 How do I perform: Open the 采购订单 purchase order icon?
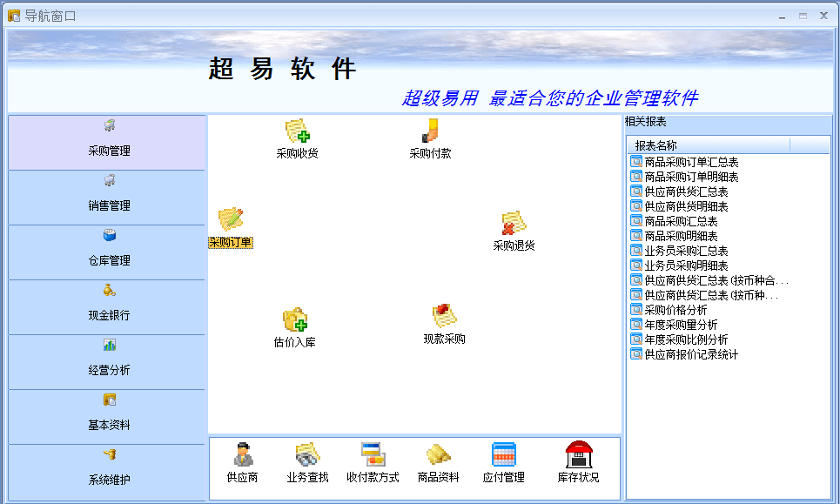[231, 220]
